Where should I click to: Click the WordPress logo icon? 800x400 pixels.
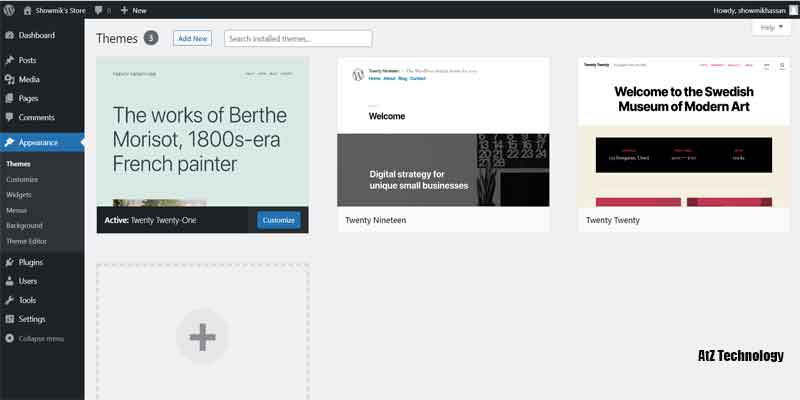(x=9, y=9)
